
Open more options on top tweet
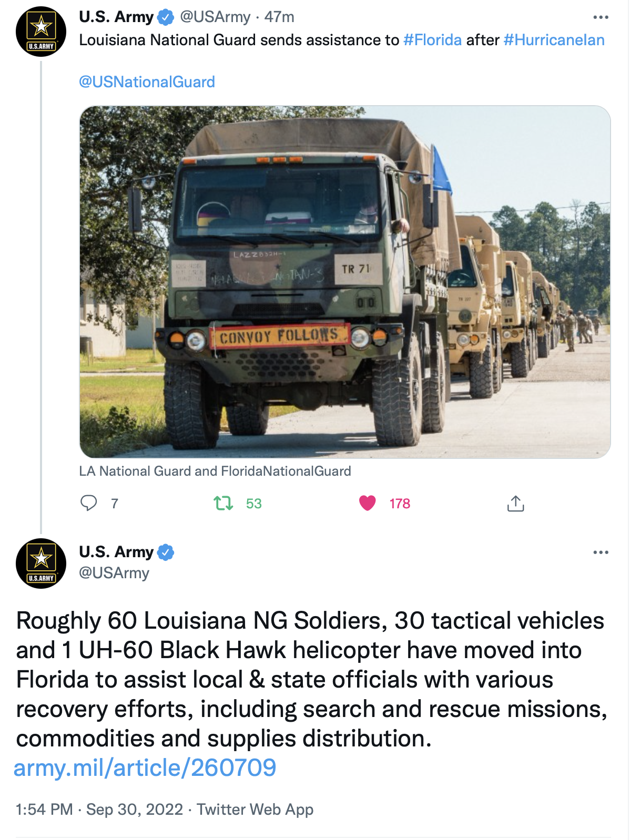point(601,17)
